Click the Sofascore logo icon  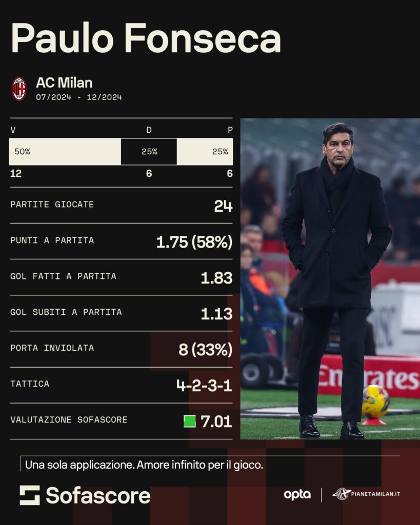tap(30, 495)
